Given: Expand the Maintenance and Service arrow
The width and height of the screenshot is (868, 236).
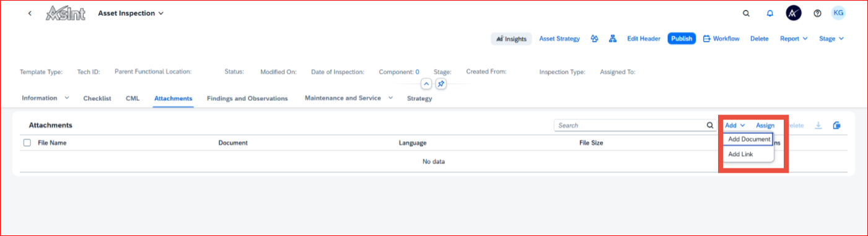Looking at the screenshot, I should pos(390,98).
